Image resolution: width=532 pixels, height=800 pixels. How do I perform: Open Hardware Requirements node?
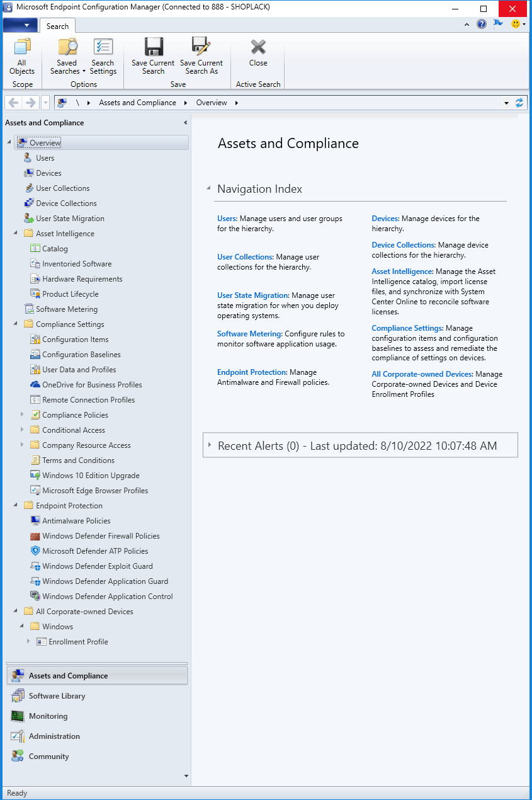point(82,279)
